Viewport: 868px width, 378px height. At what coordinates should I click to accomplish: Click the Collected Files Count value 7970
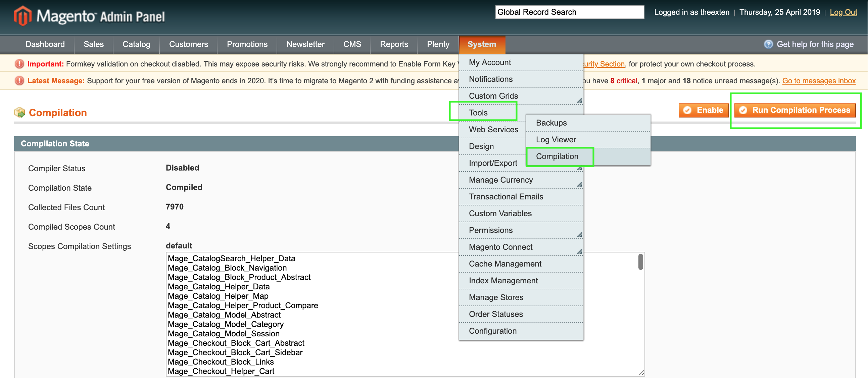pyautogui.click(x=175, y=207)
